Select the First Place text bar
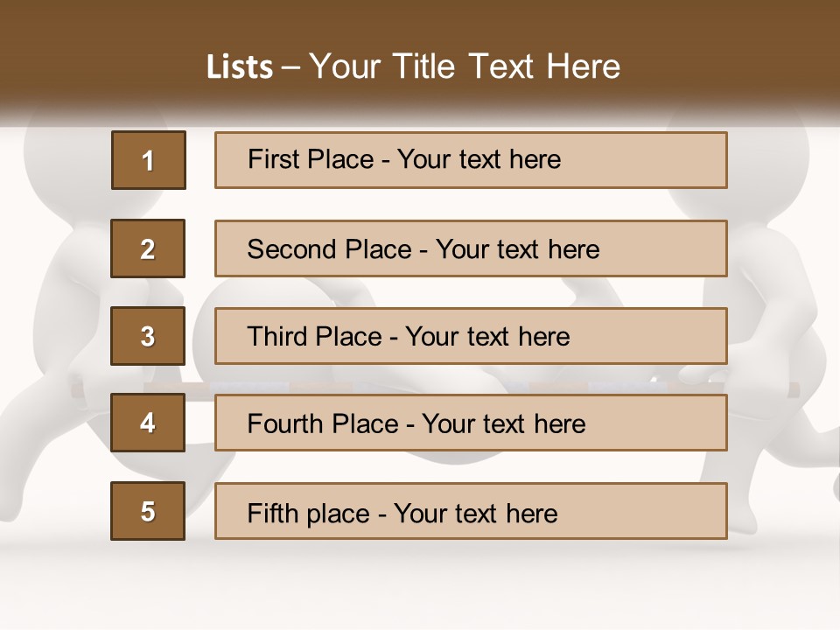The height and width of the screenshot is (630, 840). point(471,160)
